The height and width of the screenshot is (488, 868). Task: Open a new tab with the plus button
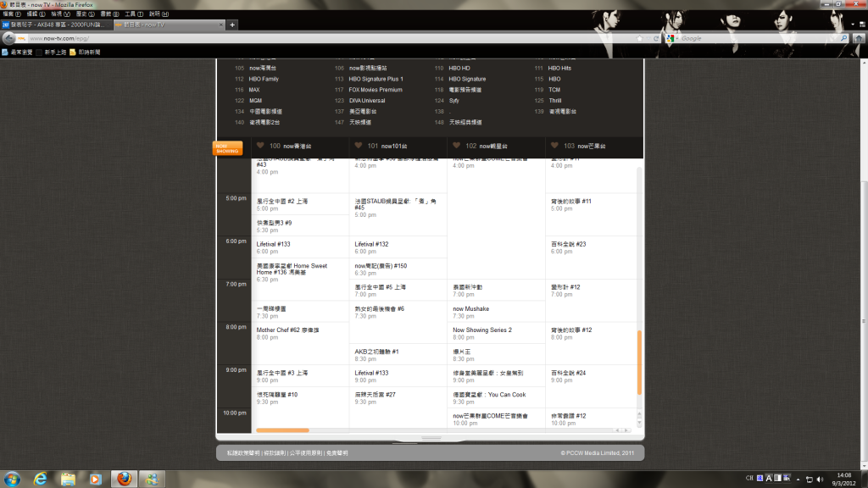pos(232,25)
